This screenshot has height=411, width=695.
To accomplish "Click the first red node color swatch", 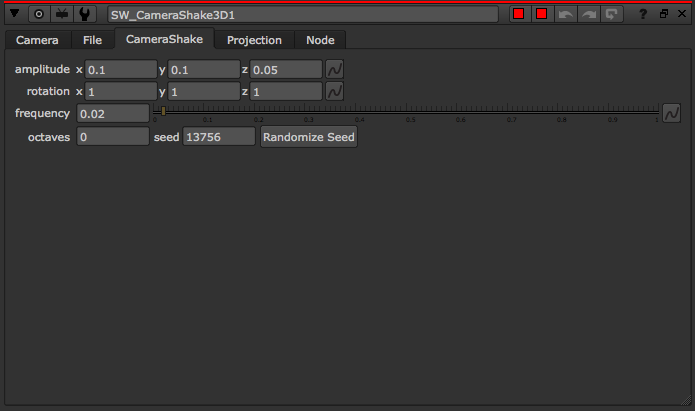I will click(519, 15).
